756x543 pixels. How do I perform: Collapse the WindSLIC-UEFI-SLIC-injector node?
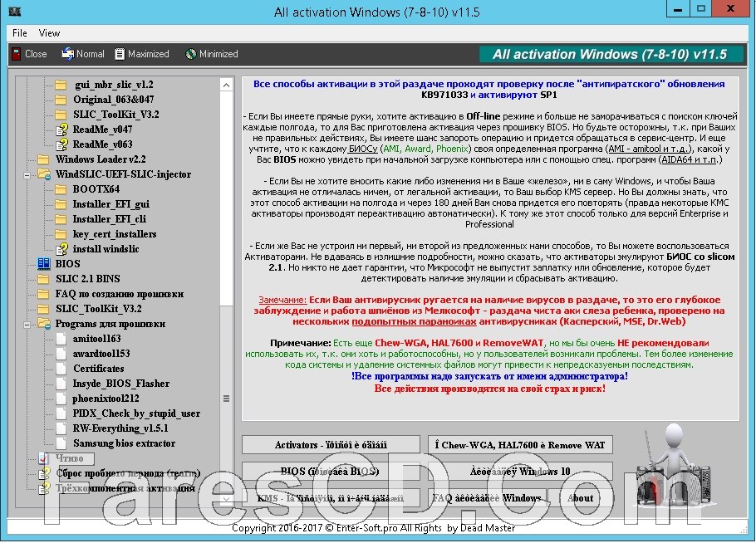[27, 175]
